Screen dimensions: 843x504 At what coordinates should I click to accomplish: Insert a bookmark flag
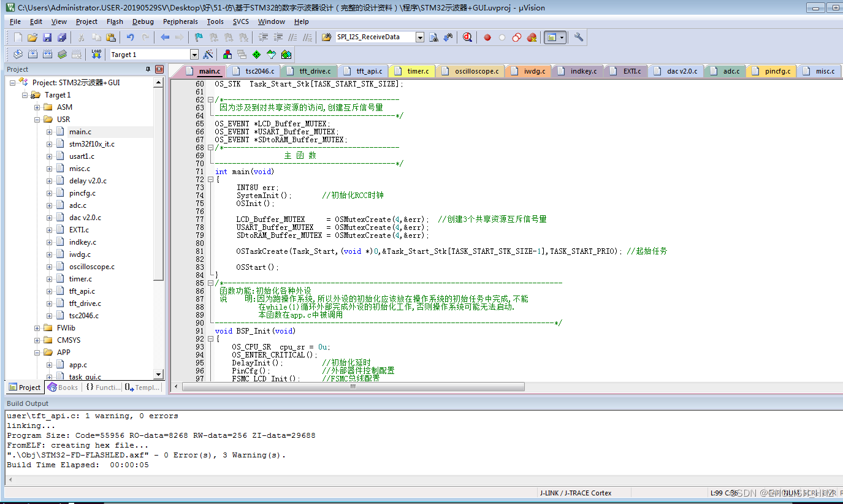[199, 37]
